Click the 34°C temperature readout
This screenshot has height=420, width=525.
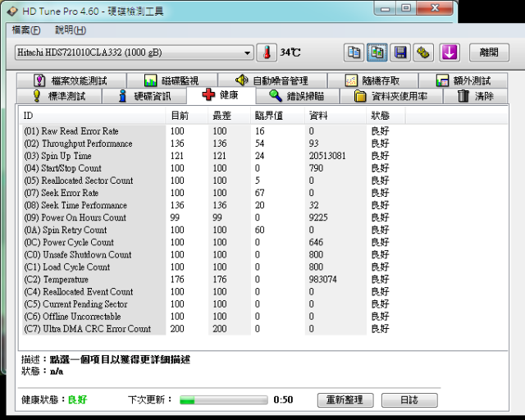290,52
